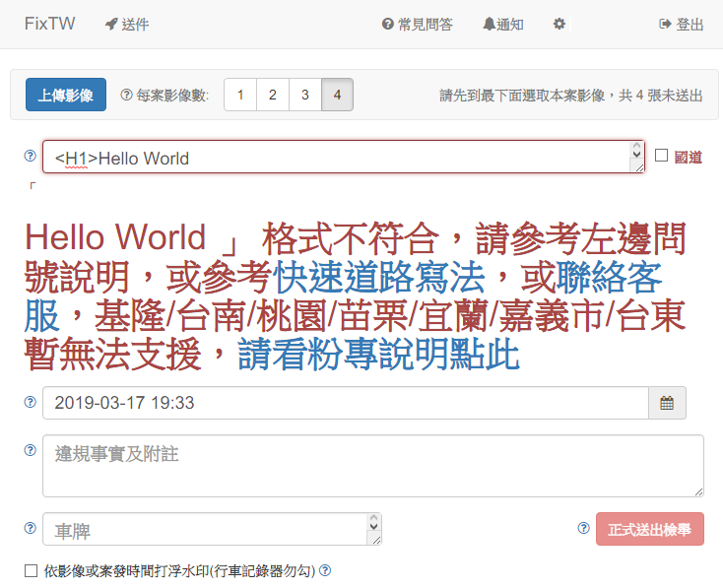Select 2 images per case
This screenshot has height=588, width=723.
[x=273, y=95]
